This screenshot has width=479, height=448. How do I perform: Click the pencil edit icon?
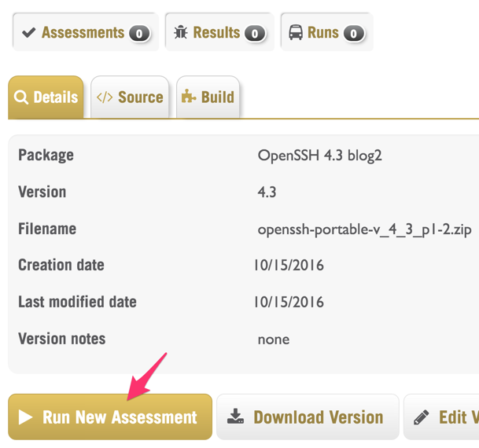coord(422,417)
